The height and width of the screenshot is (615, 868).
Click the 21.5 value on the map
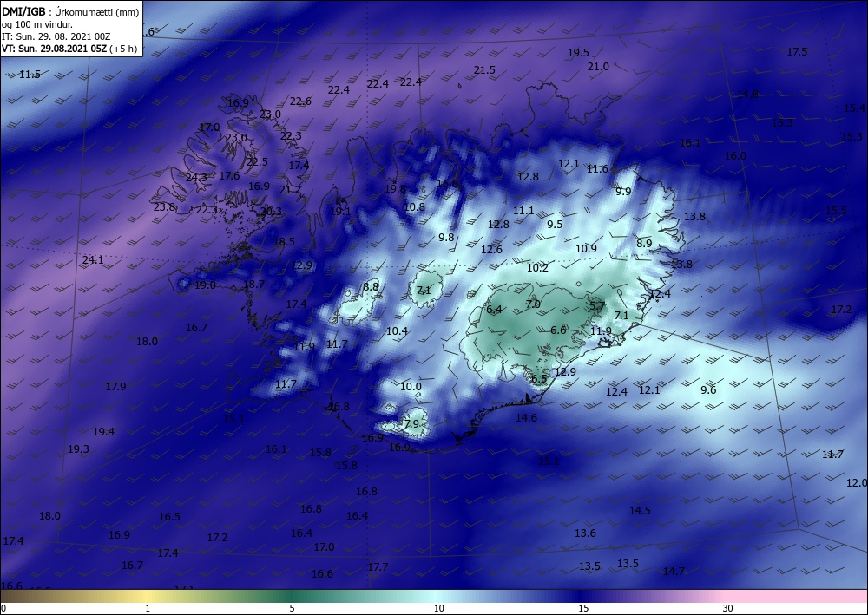[x=484, y=69]
